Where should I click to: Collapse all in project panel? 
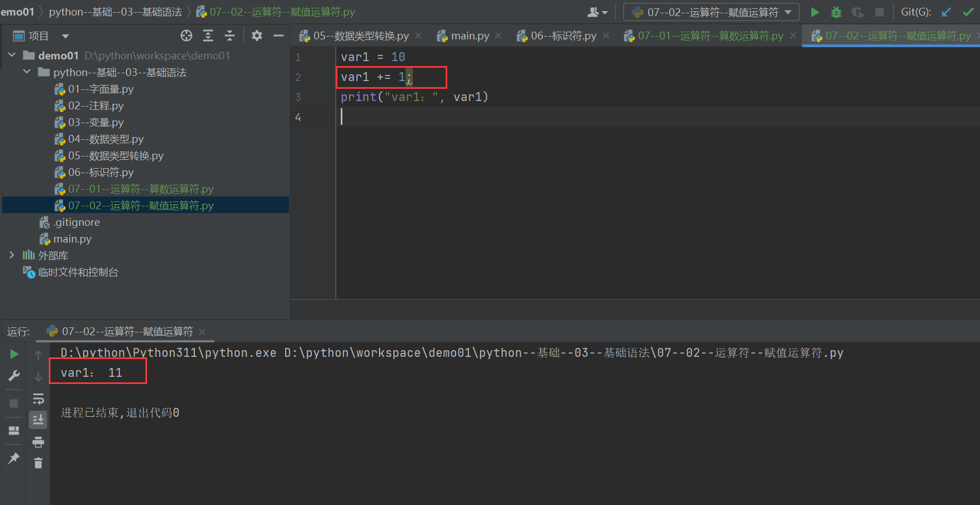(x=230, y=36)
